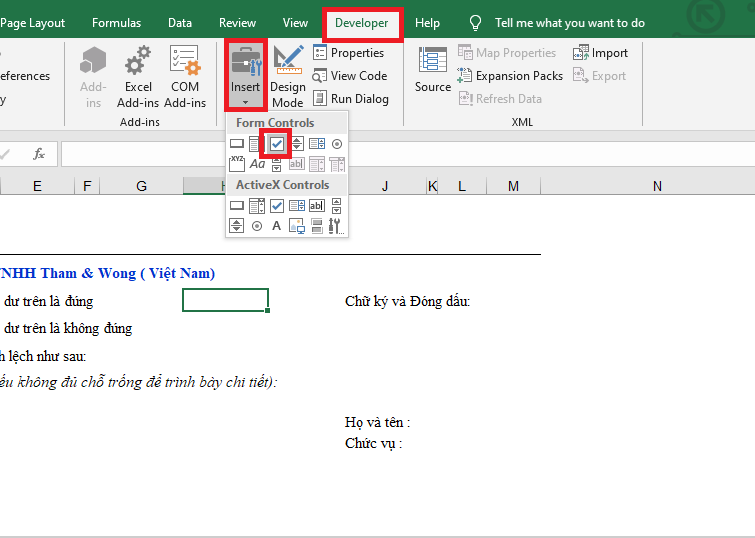Open the Formulas ribbon tab
Image resolution: width=755 pixels, height=538 pixels.
(116, 23)
